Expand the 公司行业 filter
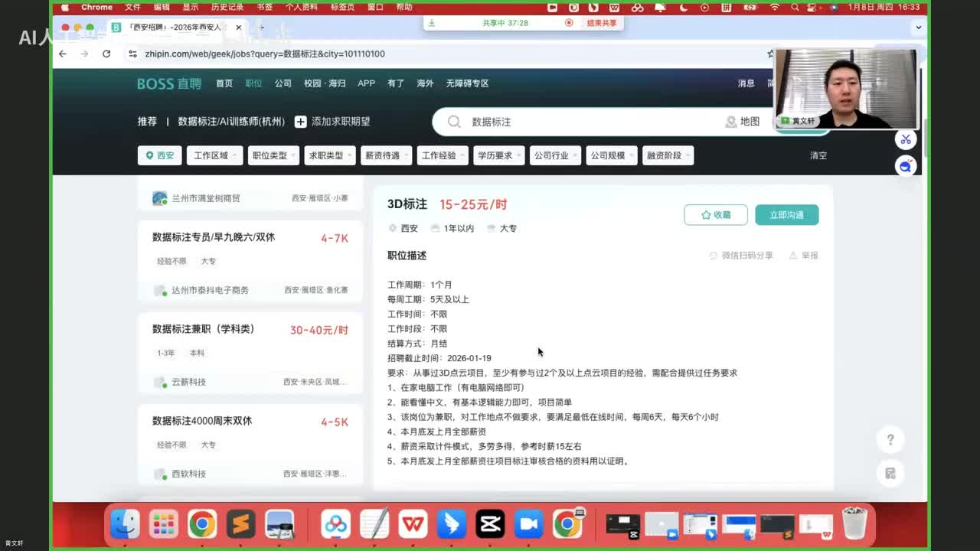Screen dimensions: 980x551 pos(555,155)
